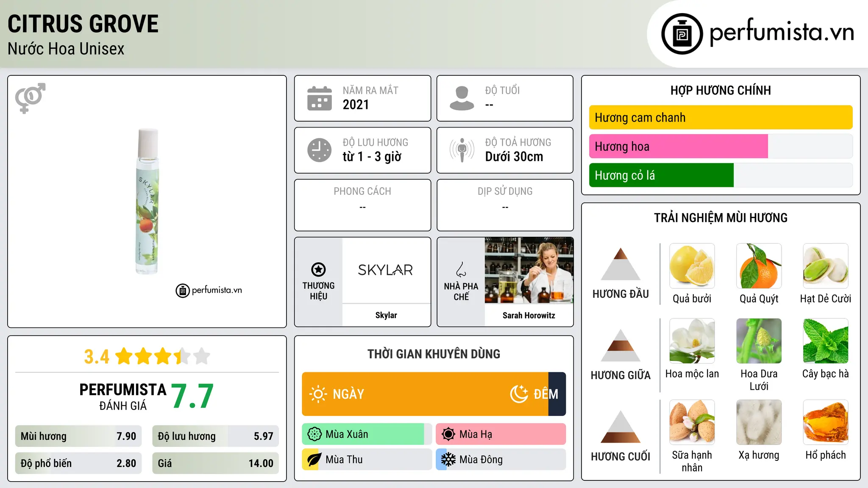The height and width of the screenshot is (488, 868).
Task: Click the Dịp sử dụng label
Action: coord(505,191)
